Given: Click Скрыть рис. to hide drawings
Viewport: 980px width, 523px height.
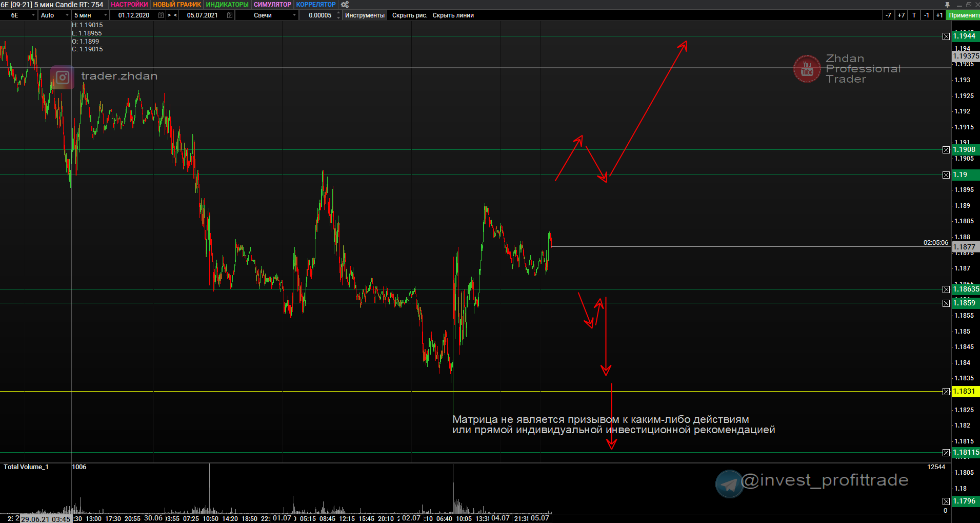Looking at the screenshot, I should (x=410, y=15).
